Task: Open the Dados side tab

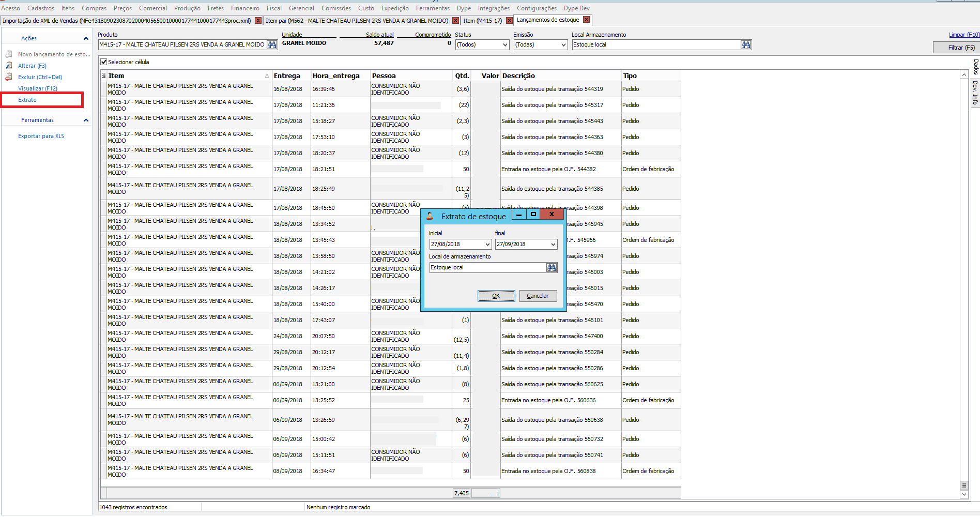Action: (975, 67)
